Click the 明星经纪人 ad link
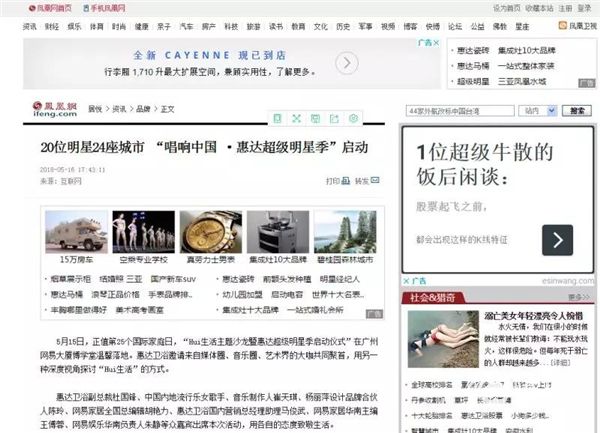600x433 pixels. click(x=339, y=279)
